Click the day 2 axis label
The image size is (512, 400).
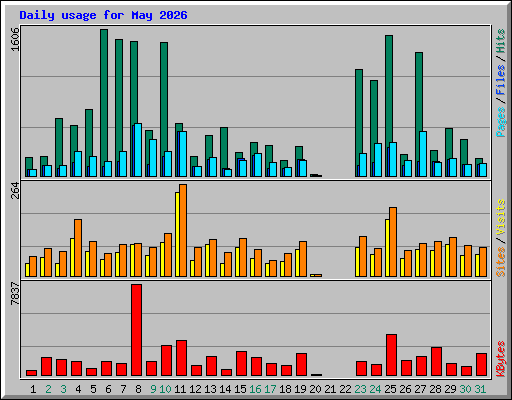point(48,389)
